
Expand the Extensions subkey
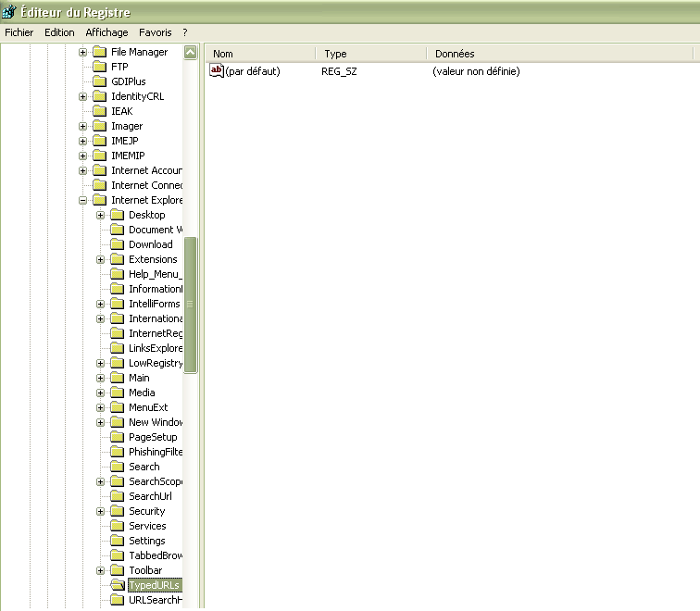tap(100, 260)
